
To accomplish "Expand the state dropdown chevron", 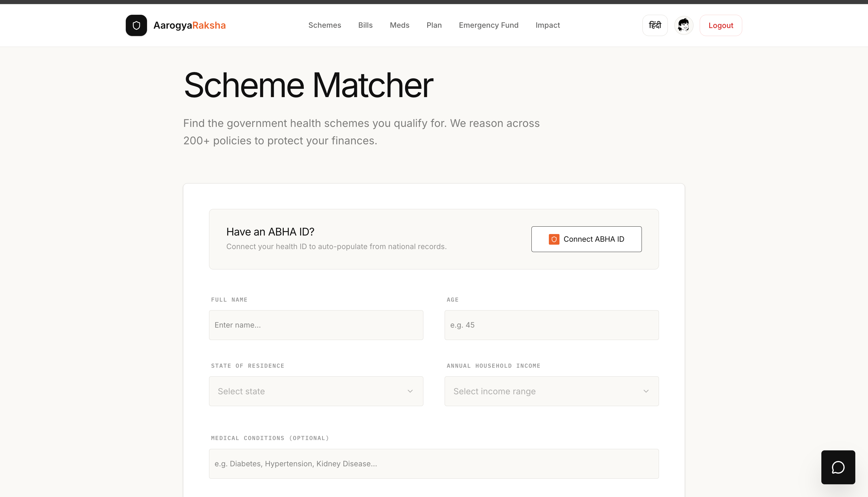I will (410, 391).
